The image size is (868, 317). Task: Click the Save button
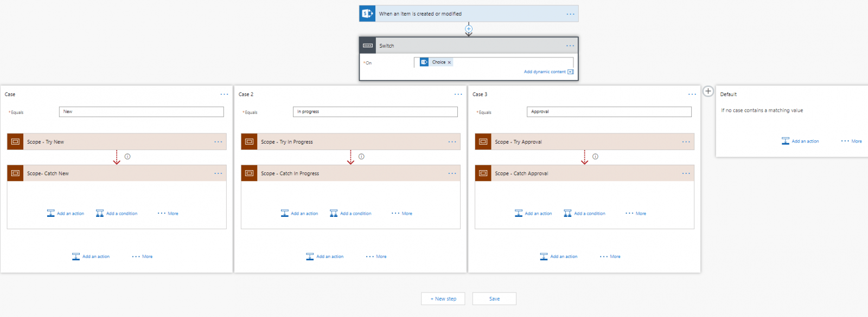pos(494,299)
